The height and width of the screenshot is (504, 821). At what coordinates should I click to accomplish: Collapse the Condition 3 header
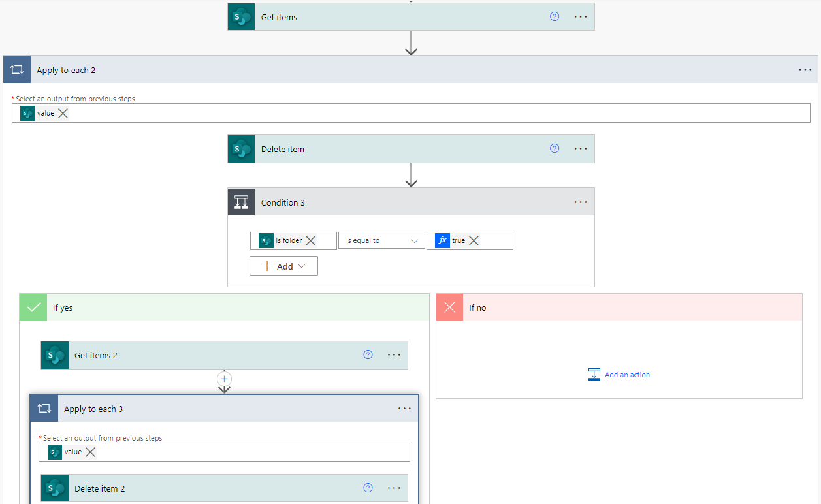coord(411,202)
